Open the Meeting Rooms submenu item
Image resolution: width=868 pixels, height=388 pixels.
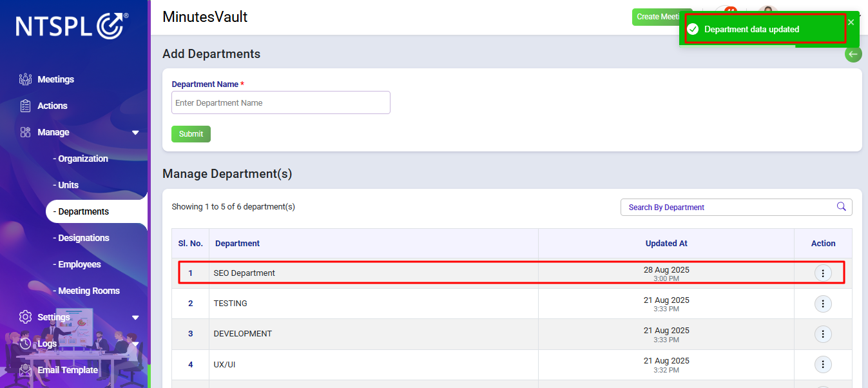click(86, 291)
